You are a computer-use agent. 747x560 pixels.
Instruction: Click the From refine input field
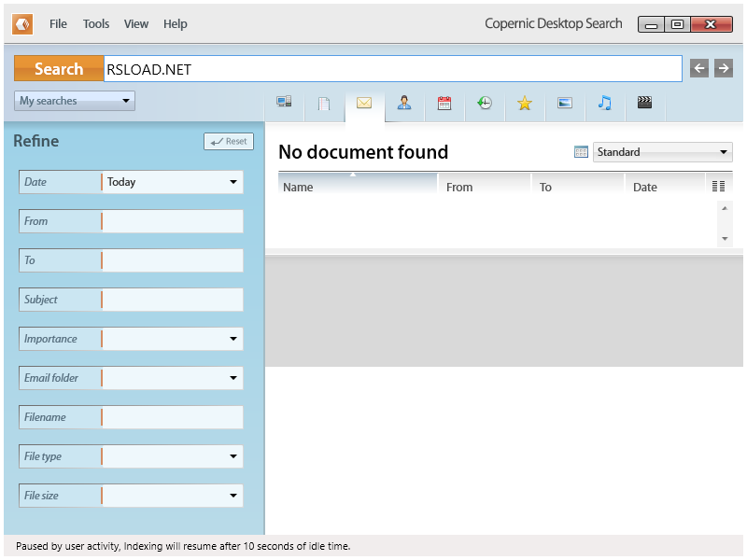[173, 221]
